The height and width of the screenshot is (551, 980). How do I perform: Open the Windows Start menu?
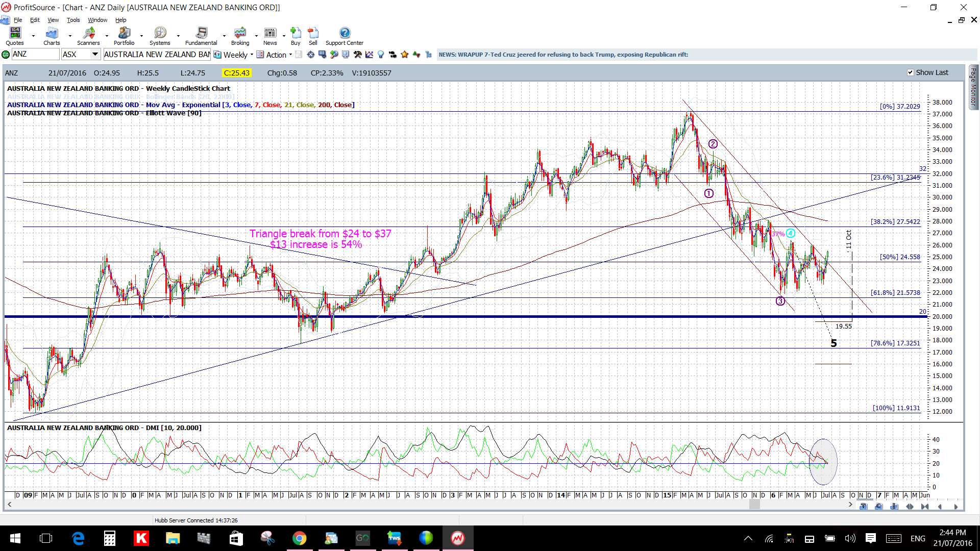point(15,538)
